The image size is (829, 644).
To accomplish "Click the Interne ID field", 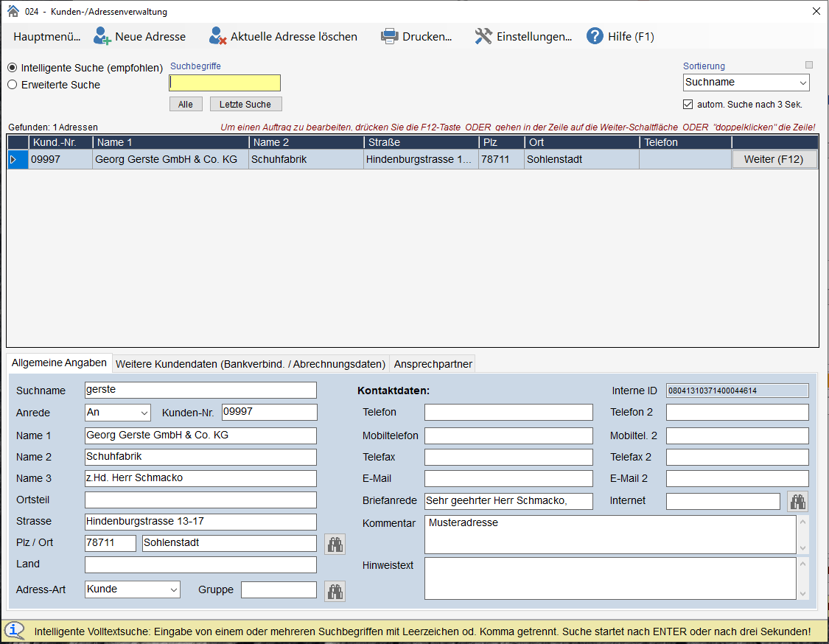I will click(737, 391).
